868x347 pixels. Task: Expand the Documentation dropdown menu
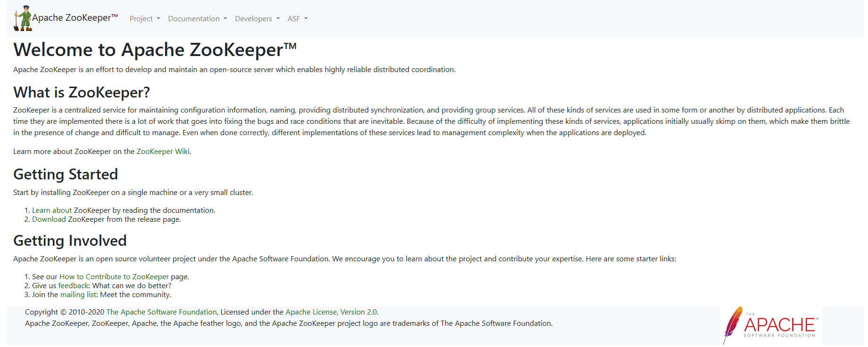click(198, 19)
